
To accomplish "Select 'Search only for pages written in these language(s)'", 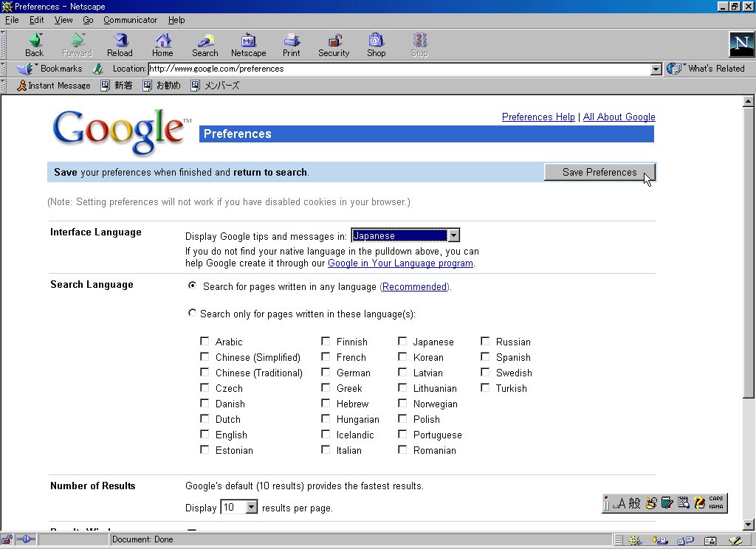I will [x=193, y=313].
